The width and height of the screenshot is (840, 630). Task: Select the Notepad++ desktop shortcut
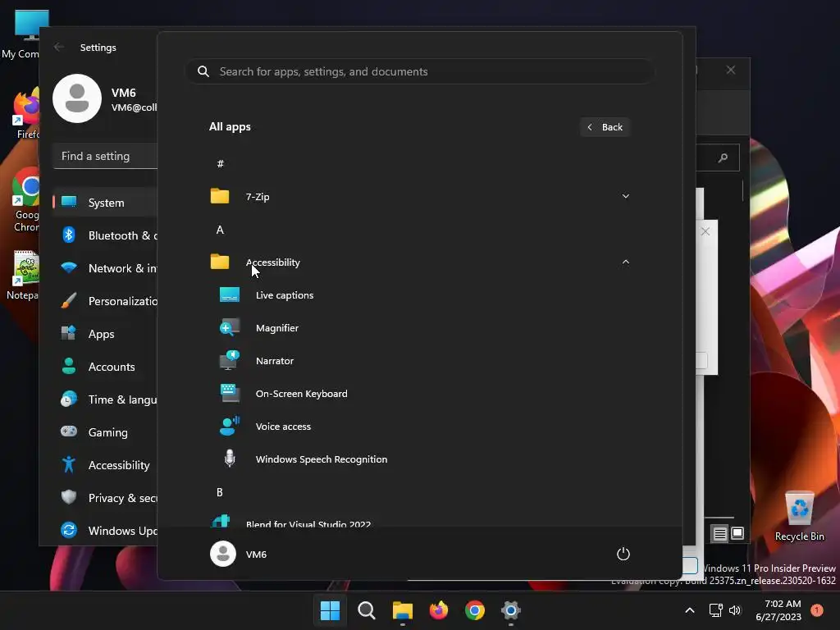point(25,275)
